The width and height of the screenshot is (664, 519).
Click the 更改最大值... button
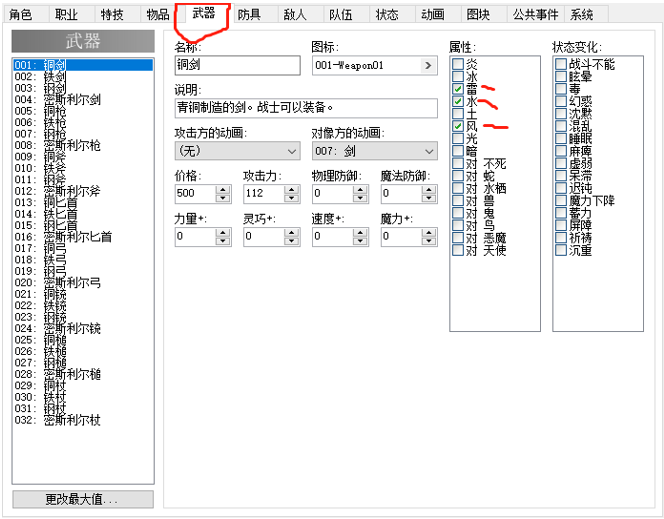point(83,500)
